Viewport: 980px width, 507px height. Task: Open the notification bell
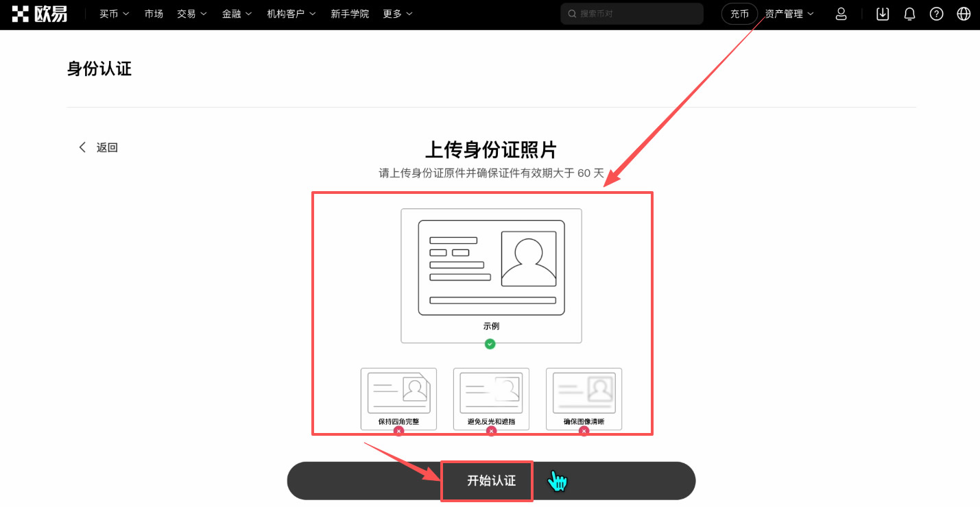(909, 14)
